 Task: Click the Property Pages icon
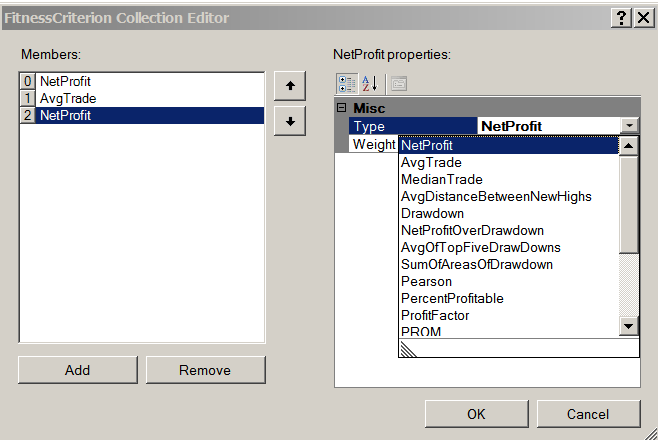(398, 83)
